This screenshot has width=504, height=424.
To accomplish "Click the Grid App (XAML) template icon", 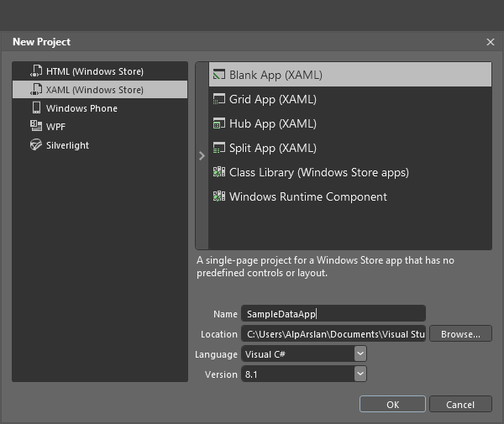I will coord(218,99).
